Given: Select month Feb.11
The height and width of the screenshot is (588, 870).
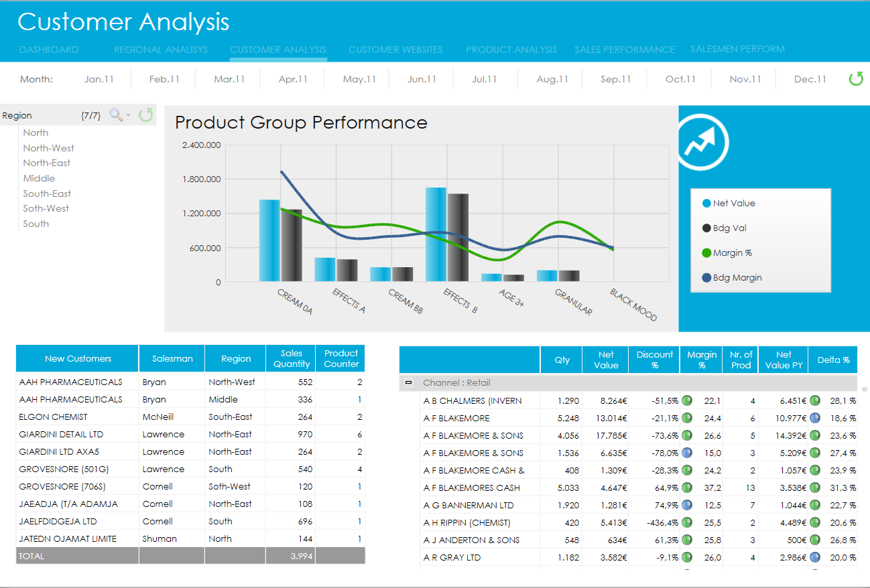Looking at the screenshot, I should [164, 79].
